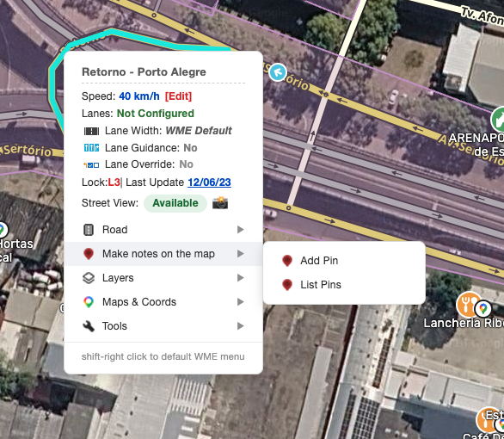Expand the Make notes on the map arrow

click(x=241, y=254)
